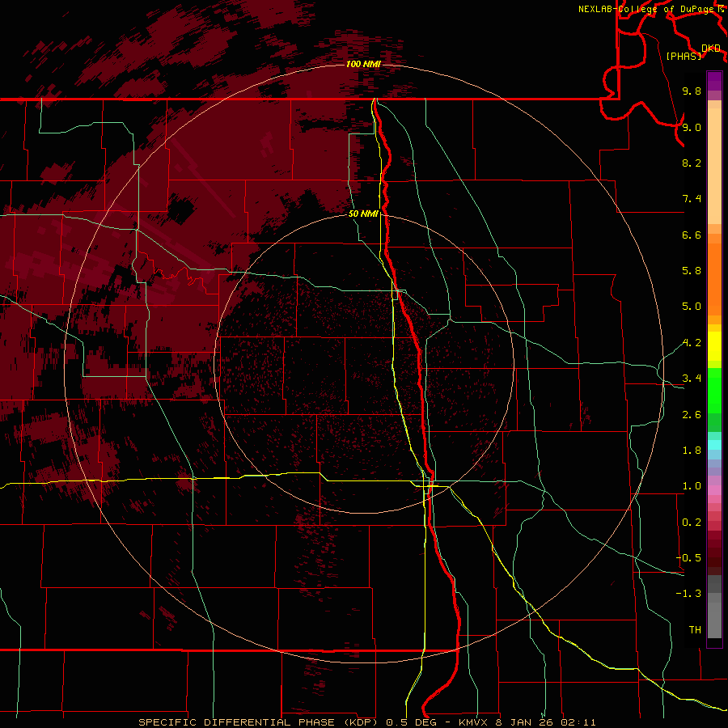Click the bright green swatch near 3.4
Image resolution: width=728 pixels, height=728 pixels.
pos(714,390)
